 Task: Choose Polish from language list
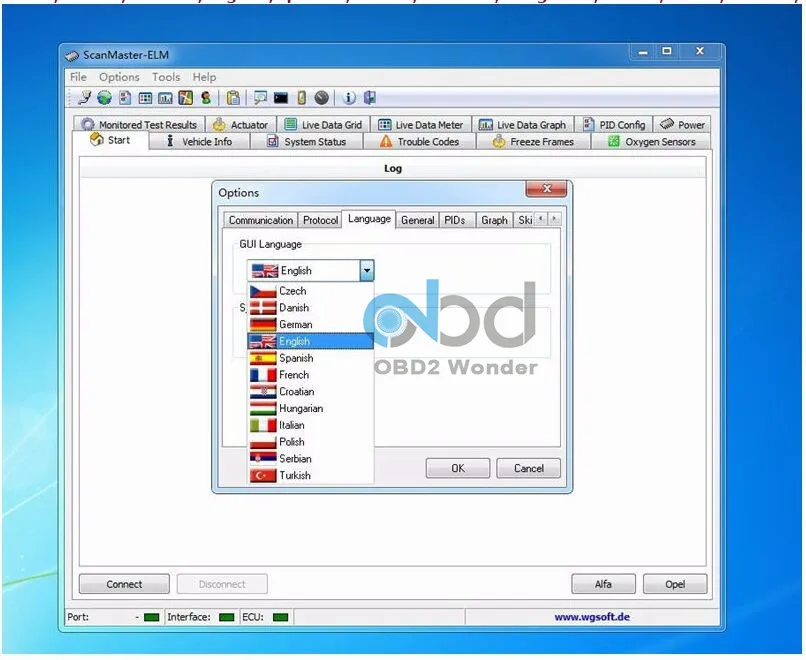[x=310, y=442]
